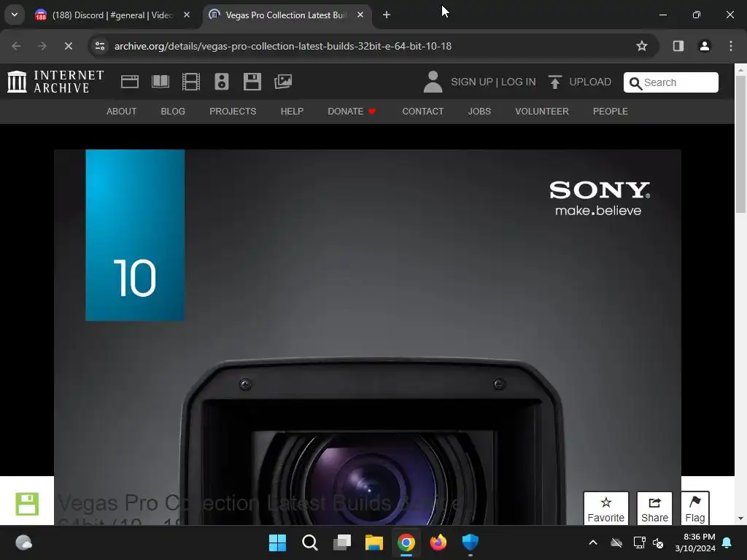Image resolution: width=747 pixels, height=560 pixels.
Task: Click the green software floppy icon beside title
Action: 27,504
